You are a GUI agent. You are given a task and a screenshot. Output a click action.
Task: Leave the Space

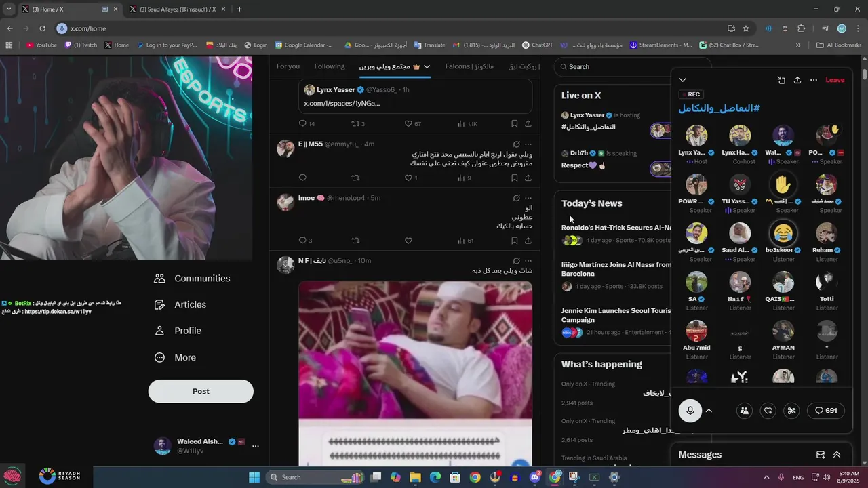pos(835,80)
